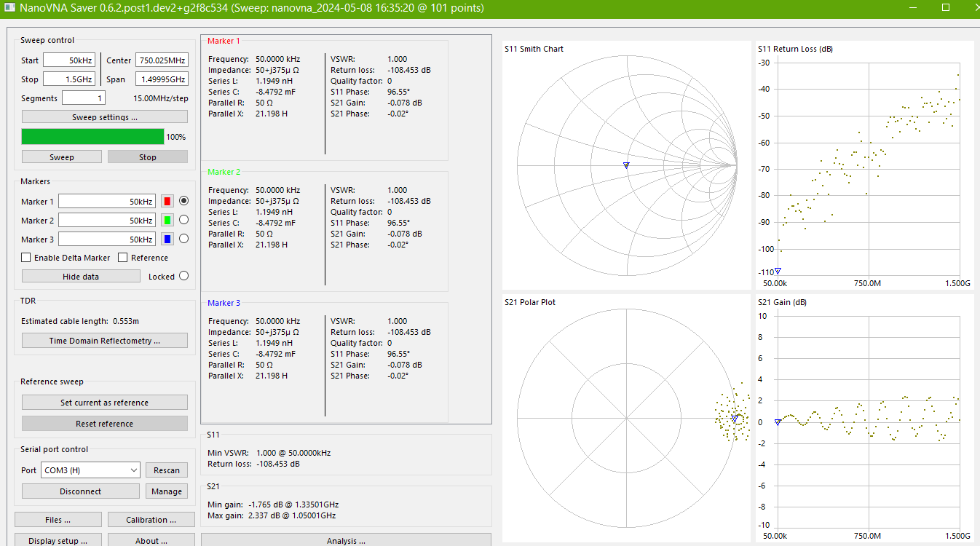Click Min gain -1.765 dB @ 1.33501GHz text

point(273,505)
